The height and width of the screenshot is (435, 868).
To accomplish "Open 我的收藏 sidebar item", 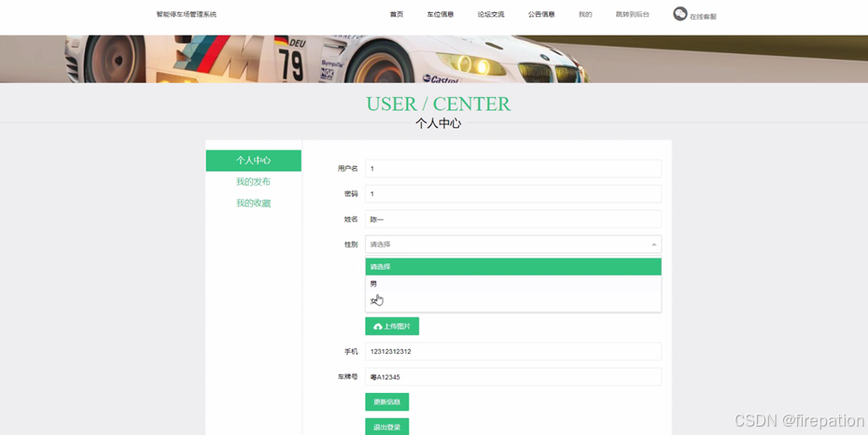I will point(254,203).
